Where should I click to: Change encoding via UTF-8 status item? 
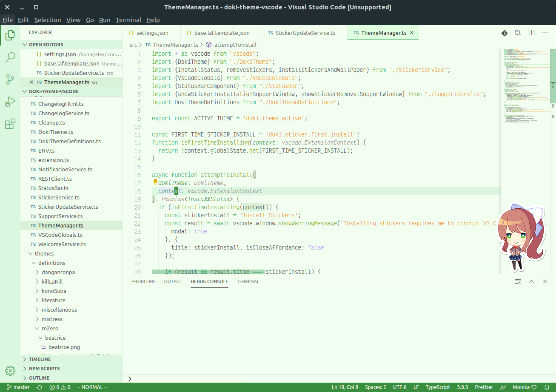[x=400, y=387]
